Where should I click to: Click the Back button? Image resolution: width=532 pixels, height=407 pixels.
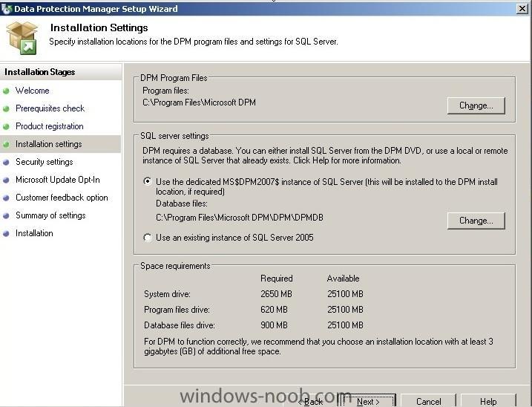click(310, 402)
